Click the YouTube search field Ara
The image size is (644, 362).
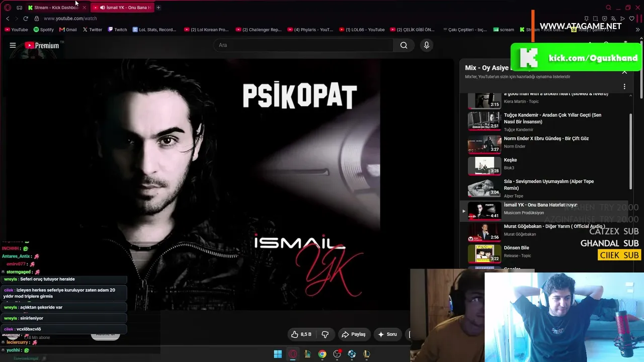pos(303,45)
